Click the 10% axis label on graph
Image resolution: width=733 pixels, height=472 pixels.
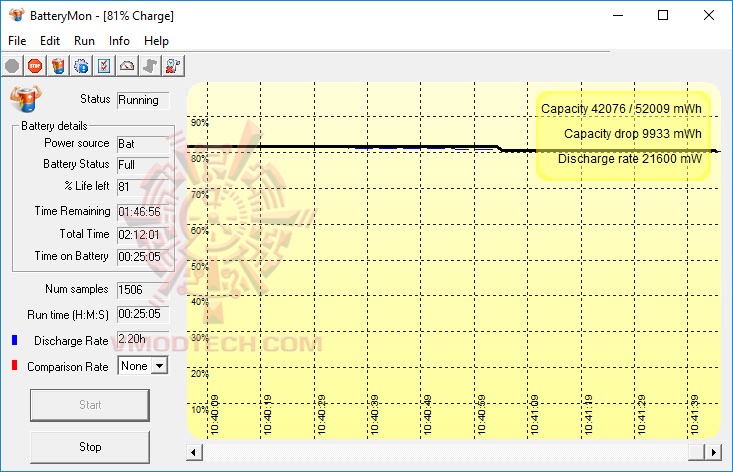tap(198, 410)
